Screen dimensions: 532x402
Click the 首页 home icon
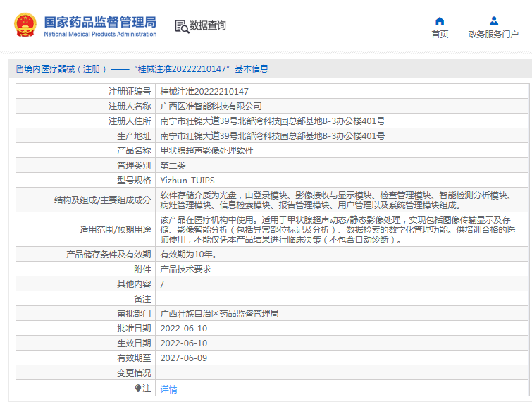440,21
